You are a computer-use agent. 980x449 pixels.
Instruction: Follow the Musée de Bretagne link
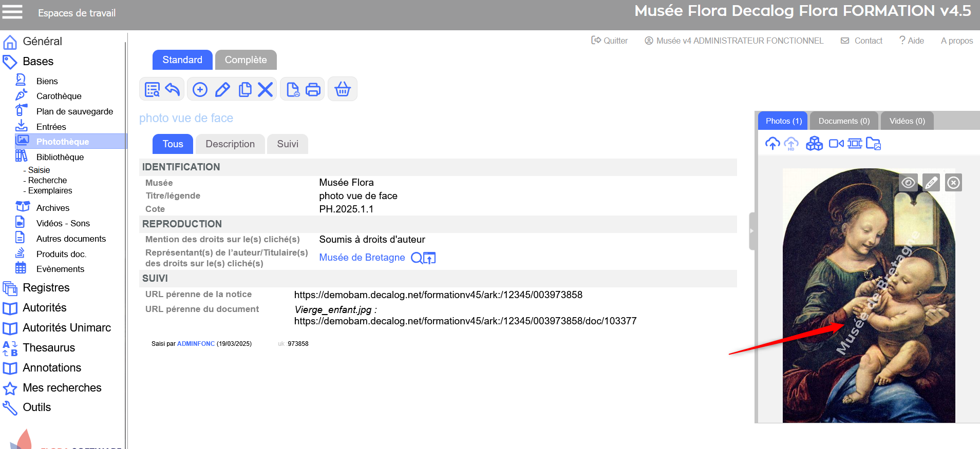pos(362,258)
